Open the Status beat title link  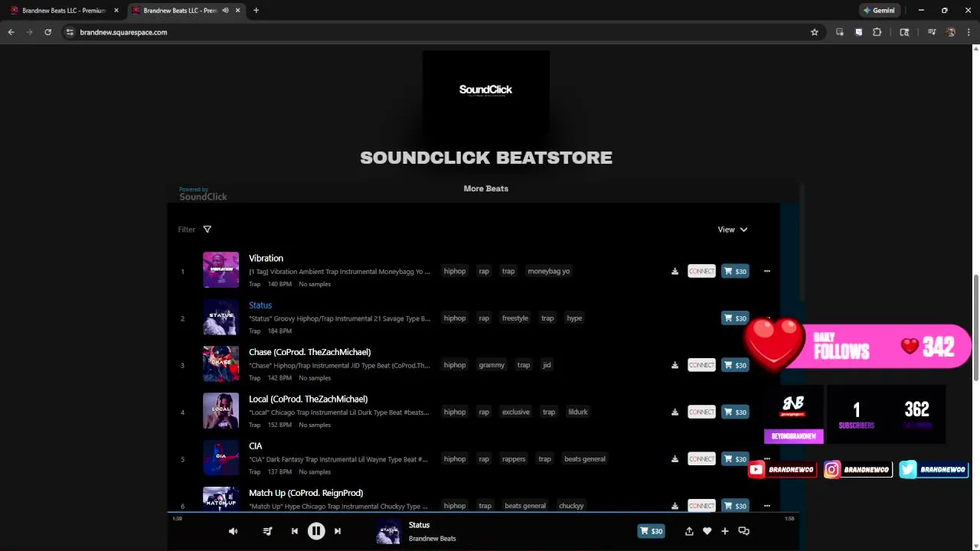tap(260, 305)
